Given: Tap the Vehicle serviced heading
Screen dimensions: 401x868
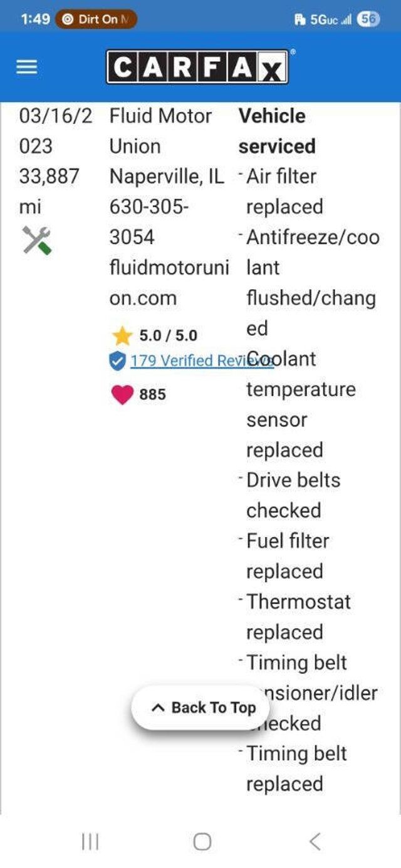Looking at the screenshot, I should [x=276, y=131].
